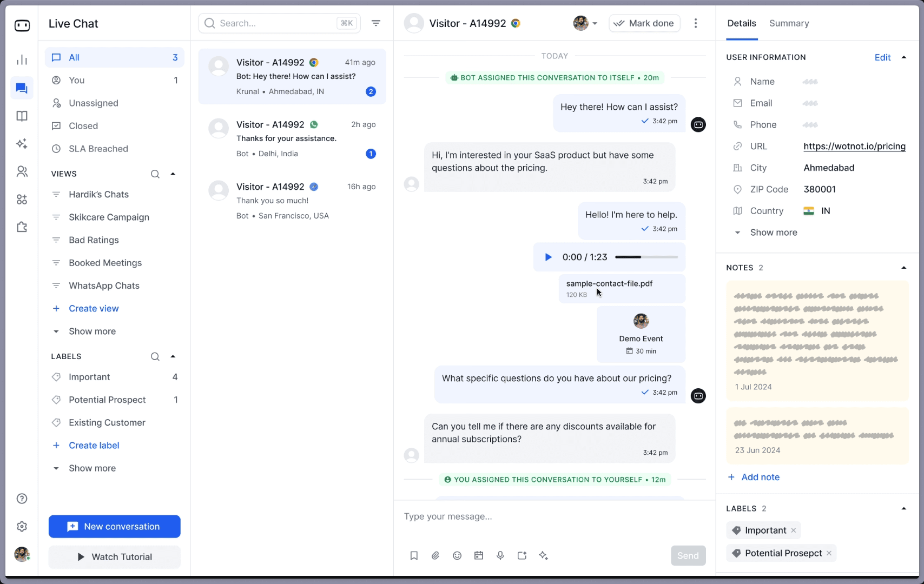Attach a file using the paperclip icon
The height and width of the screenshot is (584, 924).
pyautogui.click(x=435, y=555)
